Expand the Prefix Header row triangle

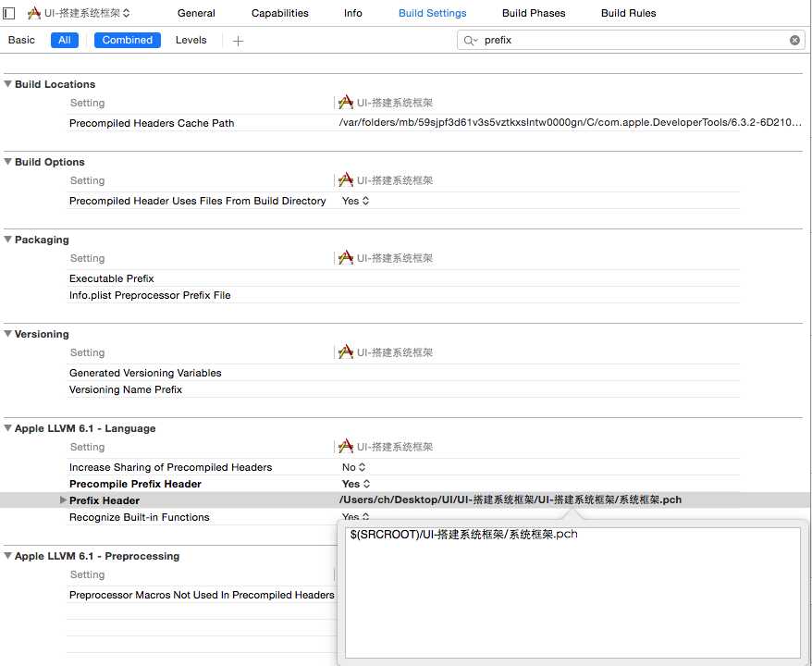pyautogui.click(x=63, y=500)
